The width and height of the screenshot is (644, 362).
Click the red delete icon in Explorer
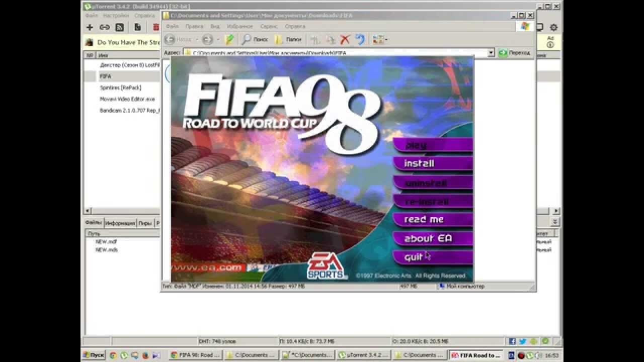pos(345,40)
